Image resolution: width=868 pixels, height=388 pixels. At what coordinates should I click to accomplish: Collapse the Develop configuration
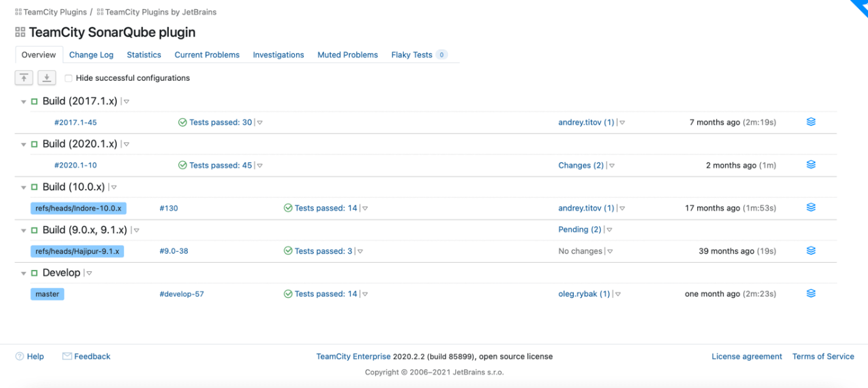[23, 274]
